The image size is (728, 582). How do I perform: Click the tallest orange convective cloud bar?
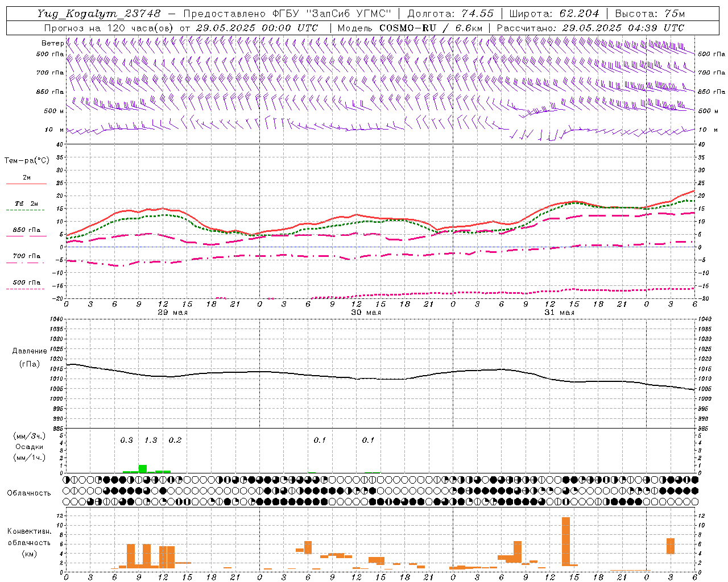tap(566, 541)
